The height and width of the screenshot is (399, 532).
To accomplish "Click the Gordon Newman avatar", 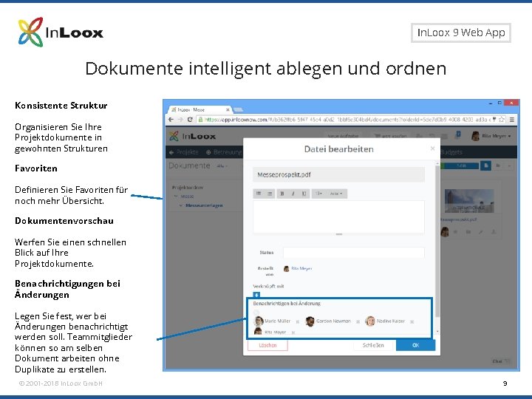I will (x=310, y=321).
